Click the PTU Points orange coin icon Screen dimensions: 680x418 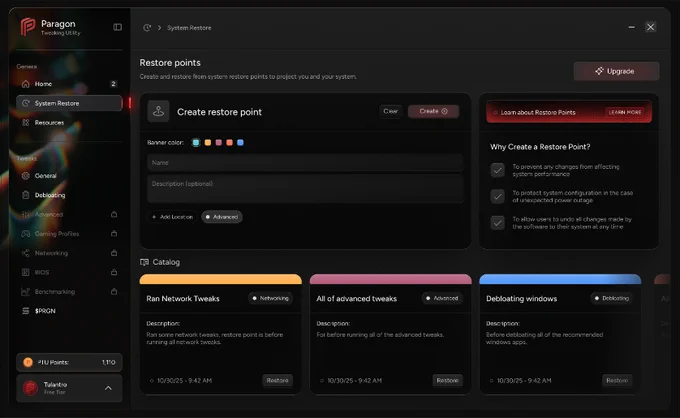click(x=28, y=362)
